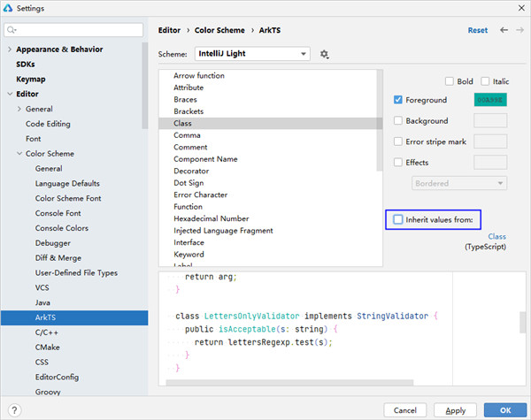Click the back navigation arrow
The height and width of the screenshot is (420, 531).
pyautogui.click(x=504, y=30)
